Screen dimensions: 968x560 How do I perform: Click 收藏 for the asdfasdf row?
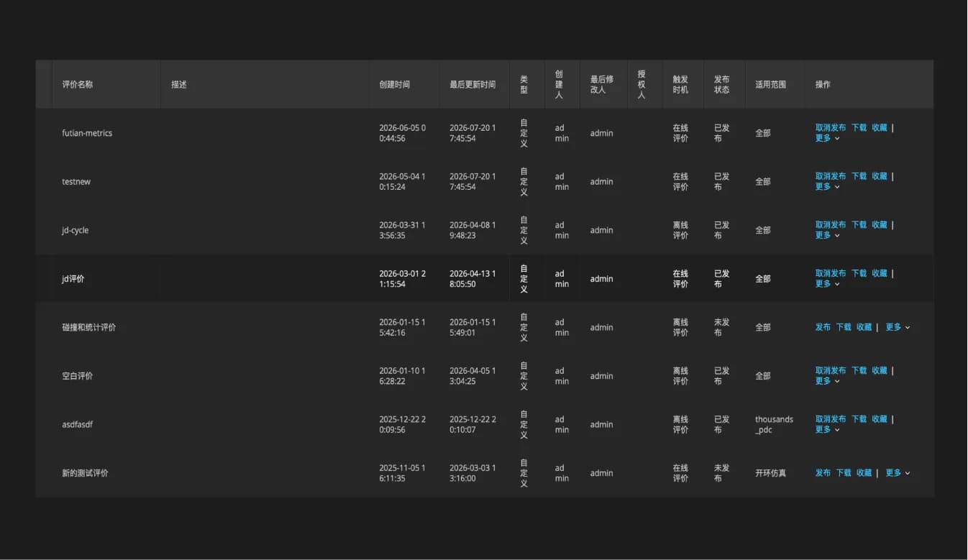880,419
